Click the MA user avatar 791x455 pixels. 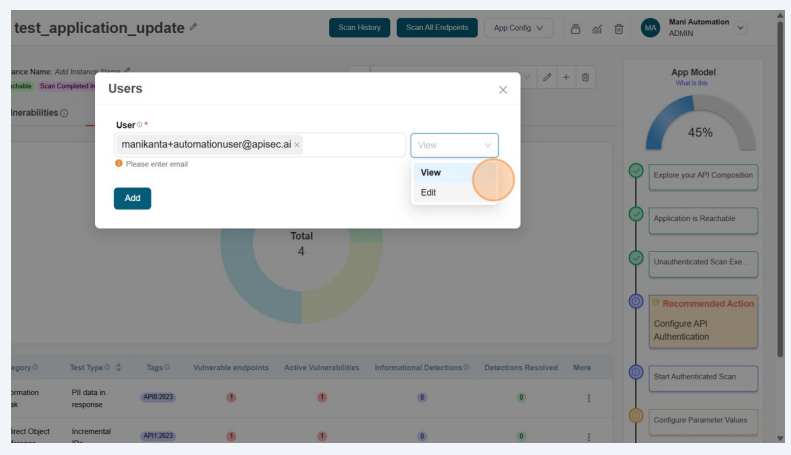[x=651, y=28]
